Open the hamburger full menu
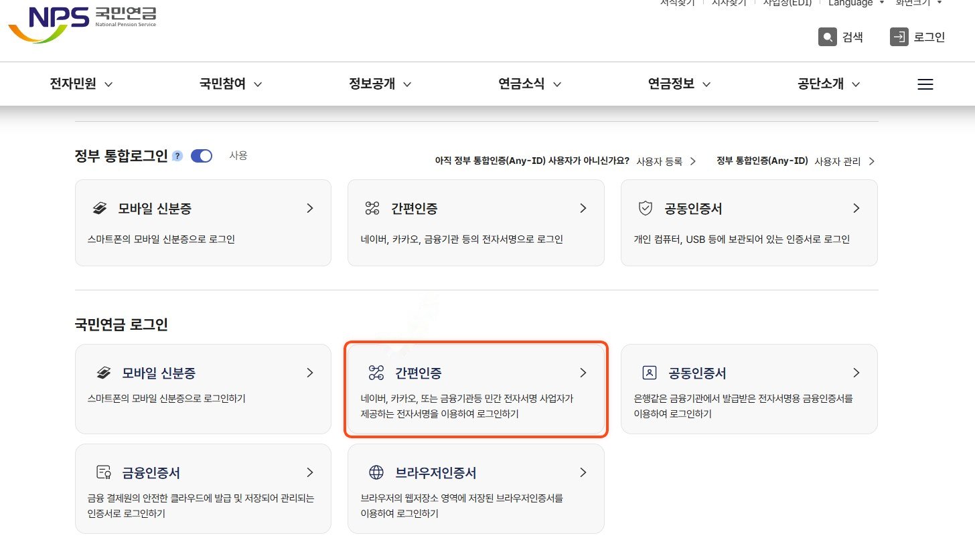Viewport: 975px width, 560px height. [x=925, y=84]
